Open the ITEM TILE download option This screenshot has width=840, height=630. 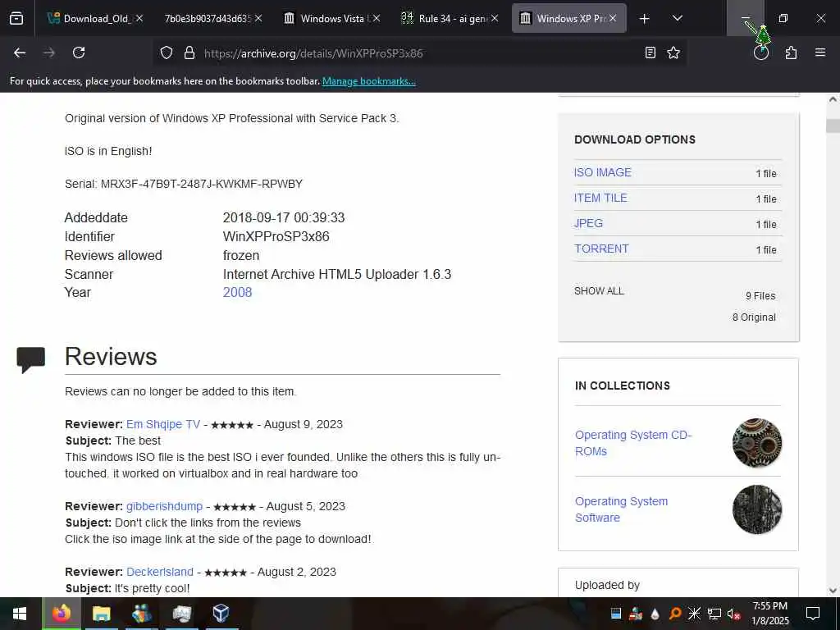600,198
